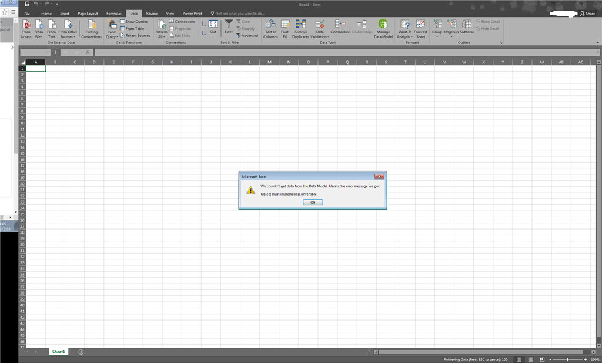The width and height of the screenshot is (602, 364).
Task: Open the Sort dialog button
Action: [213, 27]
